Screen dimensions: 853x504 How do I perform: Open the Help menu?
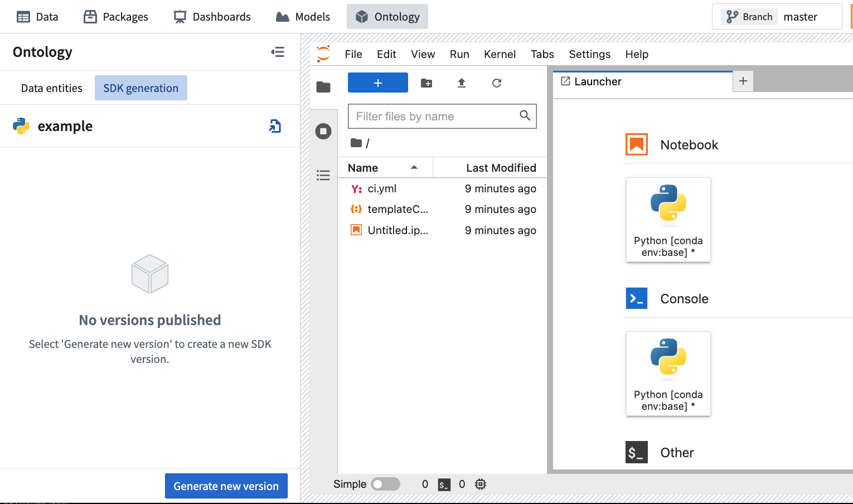[637, 54]
